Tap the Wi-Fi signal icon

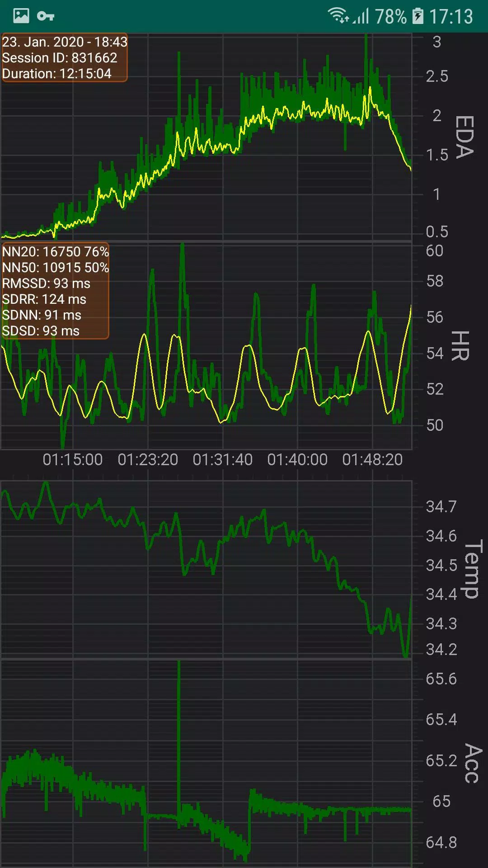coord(338,16)
